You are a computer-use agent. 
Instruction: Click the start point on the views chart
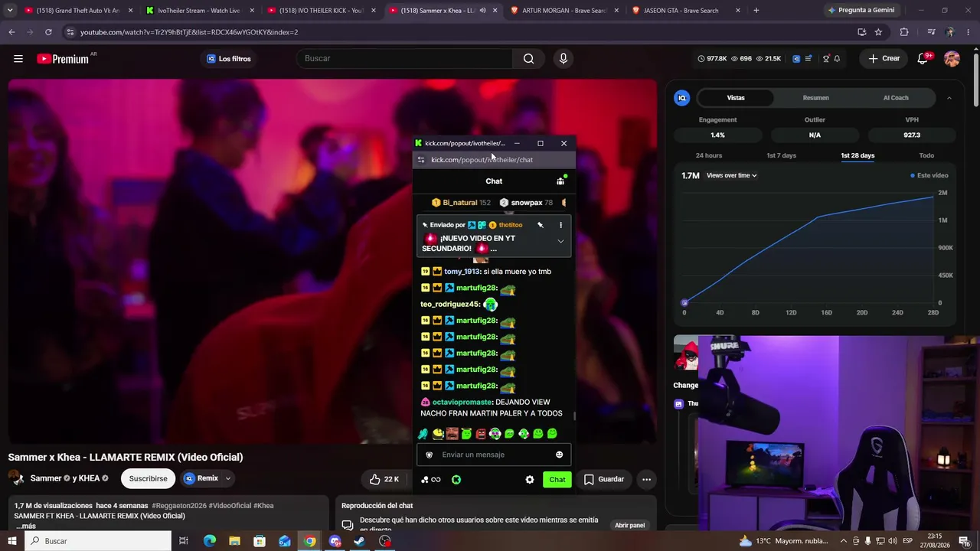tap(684, 303)
